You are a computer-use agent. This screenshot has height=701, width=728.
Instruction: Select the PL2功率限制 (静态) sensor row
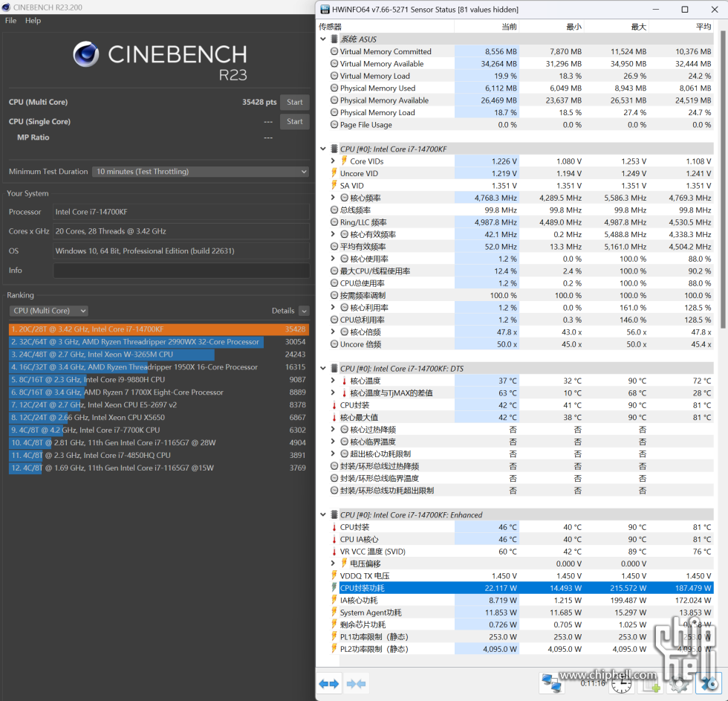(x=521, y=649)
